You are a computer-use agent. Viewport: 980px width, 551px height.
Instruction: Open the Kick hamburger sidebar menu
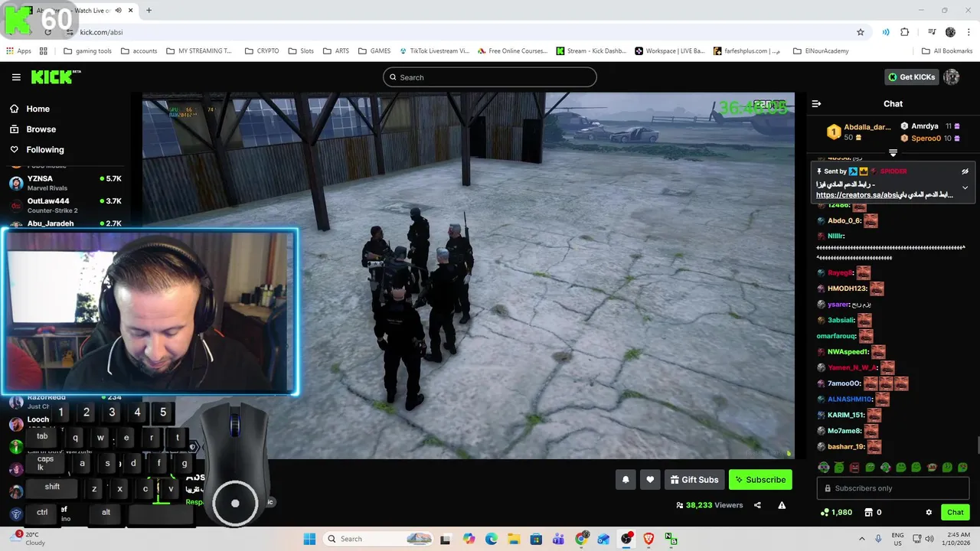[x=16, y=77]
